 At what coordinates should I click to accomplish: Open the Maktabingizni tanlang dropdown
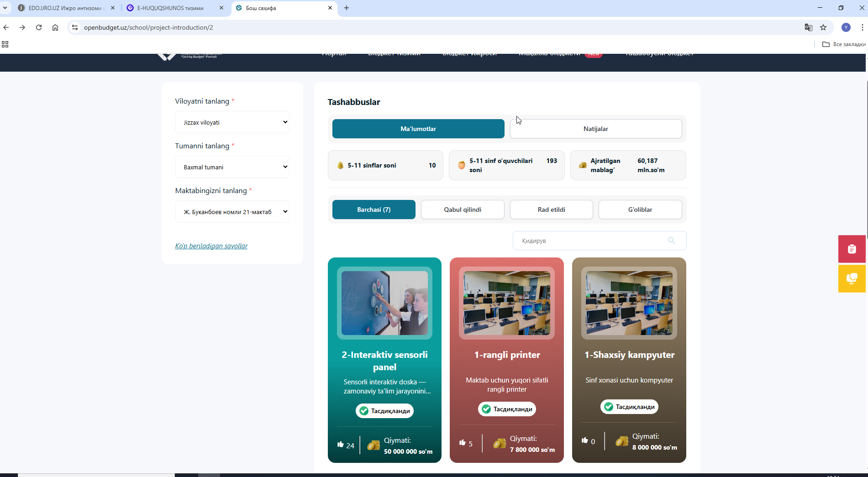[232, 212]
